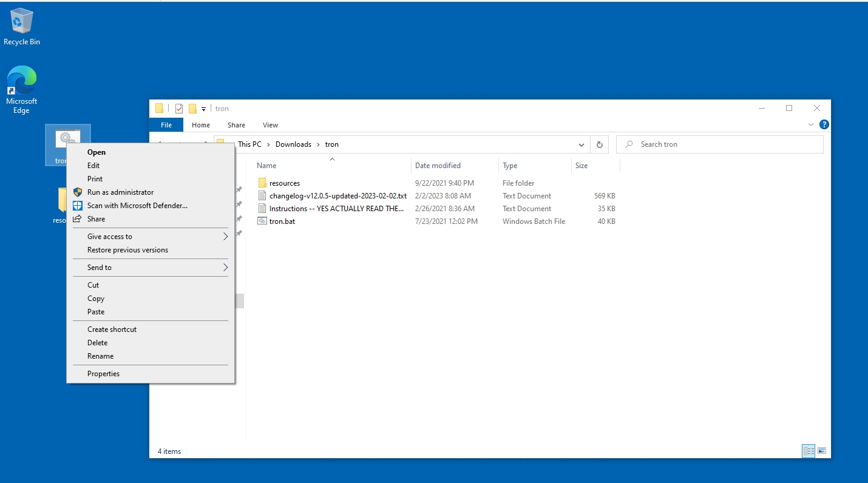The image size is (868, 483).
Task: Open the tron.bat batch file
Action: click(x=281, y=221)
